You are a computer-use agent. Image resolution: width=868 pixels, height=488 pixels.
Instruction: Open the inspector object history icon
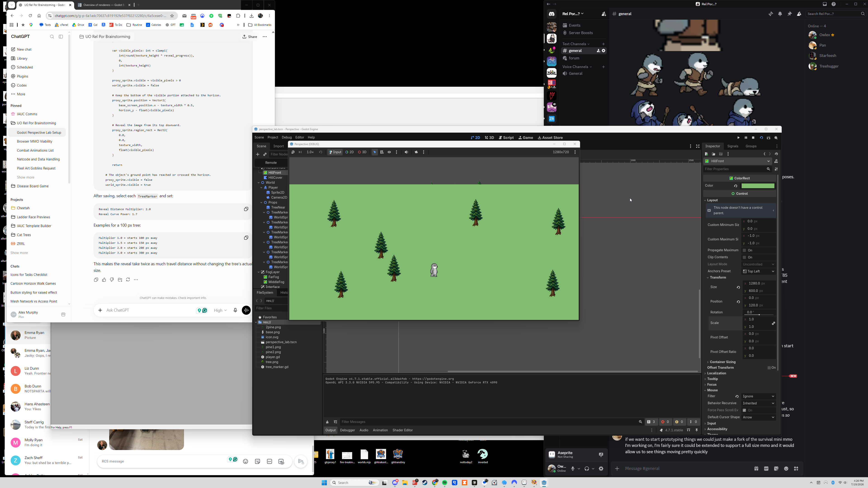click(776, 154)
